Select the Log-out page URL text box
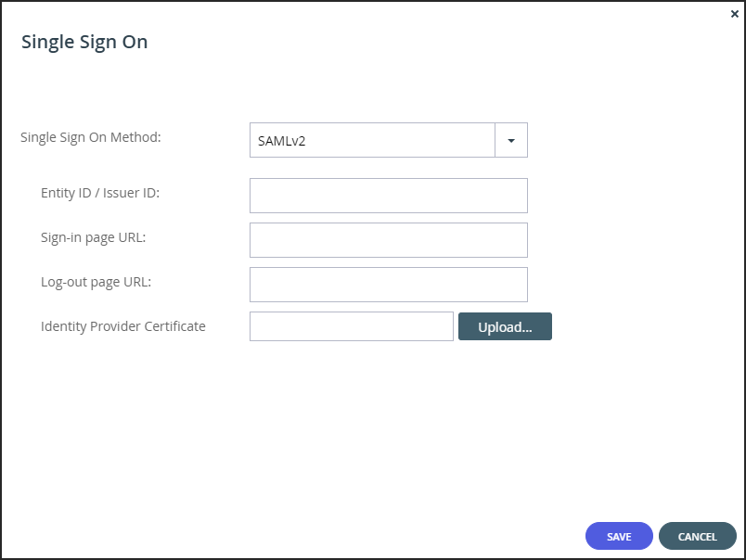Screen dimensions: 746x560 click(388, 285)
